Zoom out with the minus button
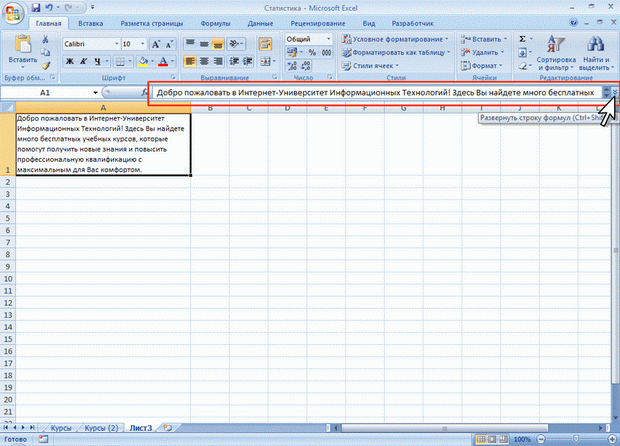 pyautogui.click(x=541, y=439)
